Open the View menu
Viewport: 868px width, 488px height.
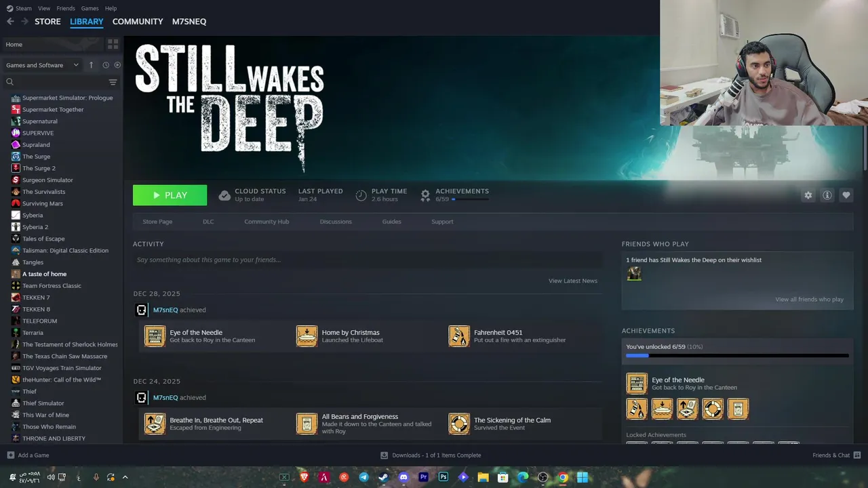coord(44,8)
